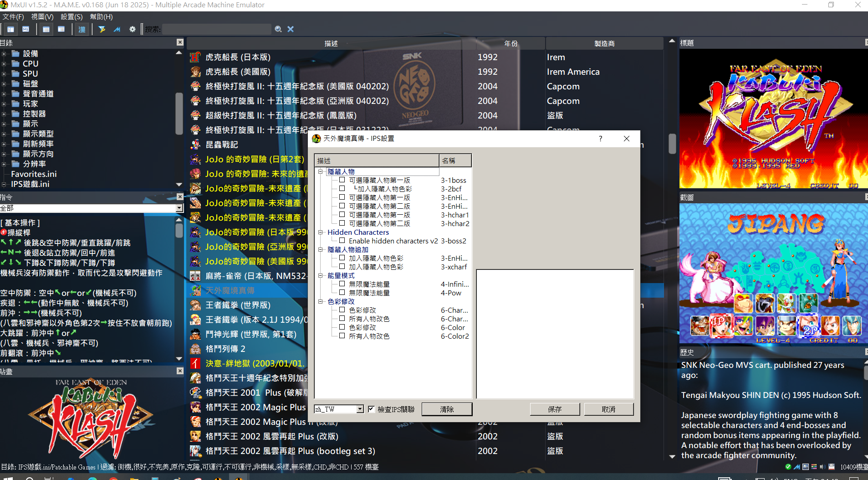The width and height of the screenshot is (868, 480).
Task: Select 王者鐵拳 (世界版) game icon
Action: click(195, 305)
